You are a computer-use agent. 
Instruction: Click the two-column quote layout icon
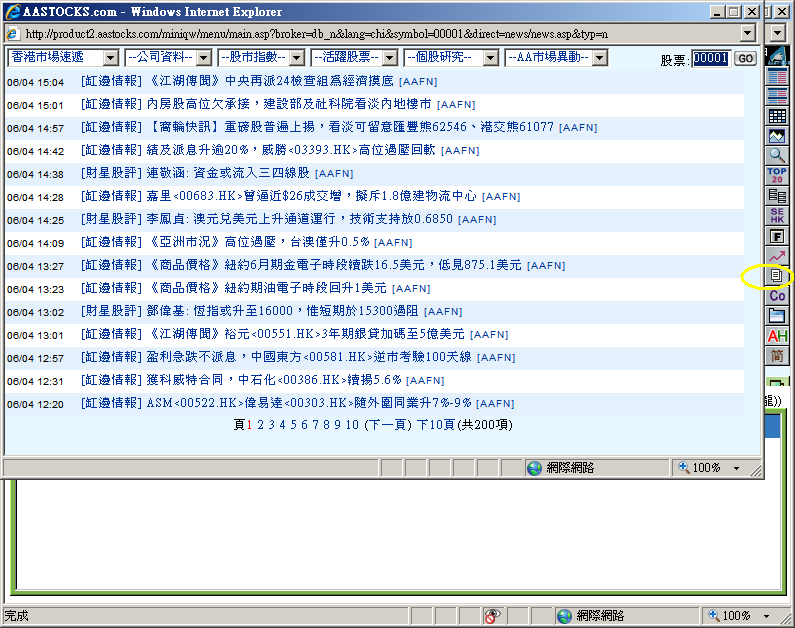pos(777,77)
